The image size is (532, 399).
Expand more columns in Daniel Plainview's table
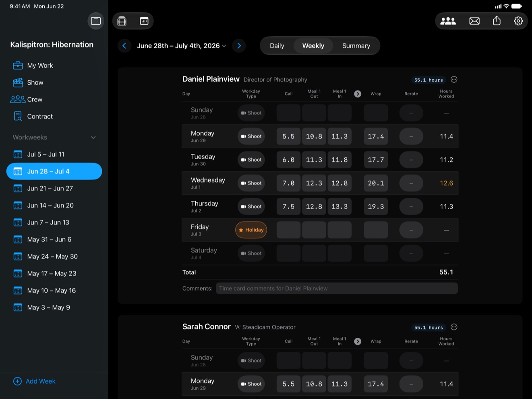(358, 94)
